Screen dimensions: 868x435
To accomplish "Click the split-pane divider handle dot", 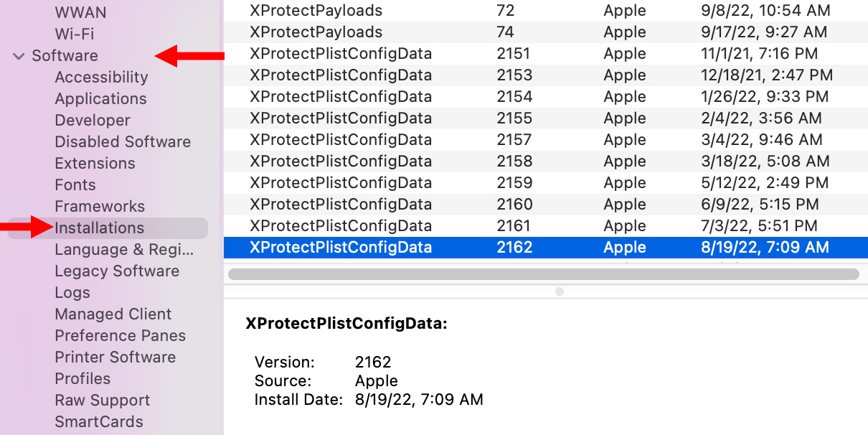I will tap(560, 291).
